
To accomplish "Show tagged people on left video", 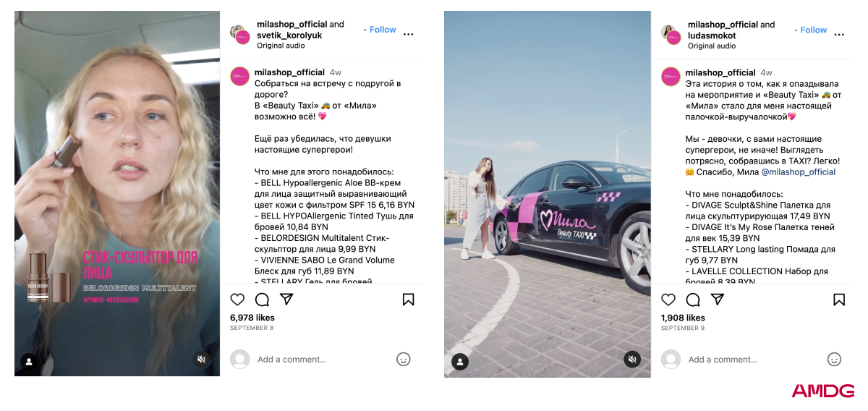I will point(29,361).
